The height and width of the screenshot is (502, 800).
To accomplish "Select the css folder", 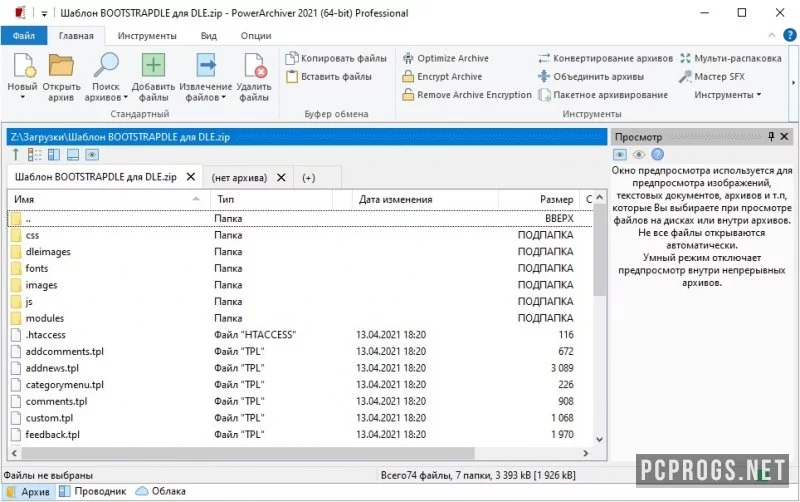I will [300, 235].
